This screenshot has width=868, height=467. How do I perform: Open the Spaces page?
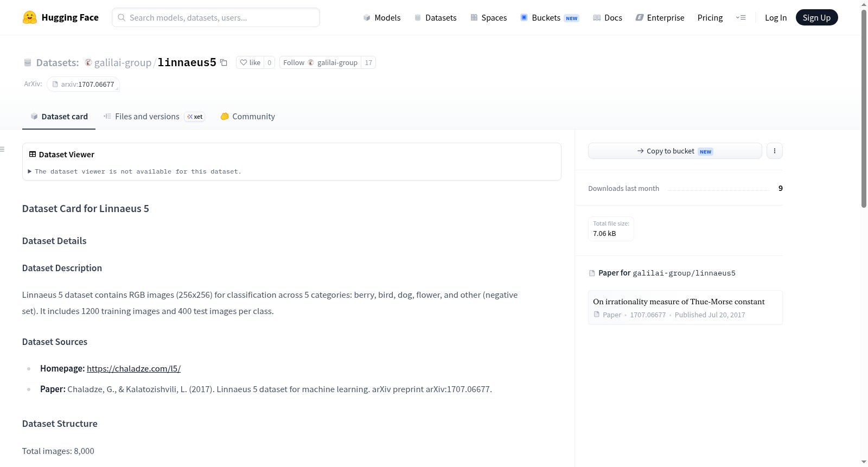(489, 17)
